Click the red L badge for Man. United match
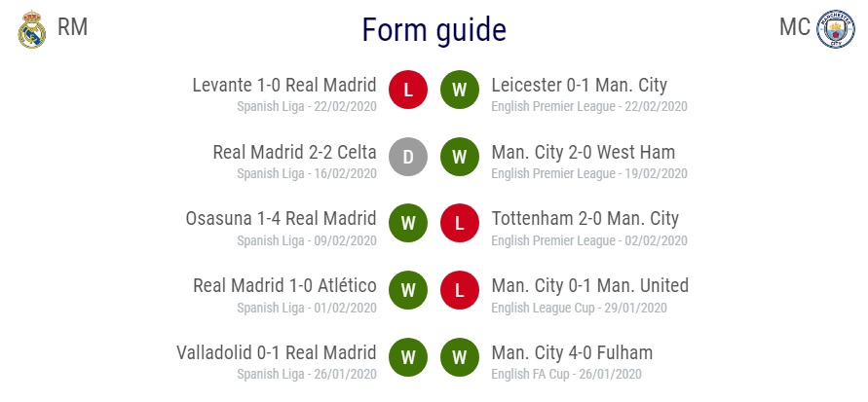The image size is (868, 402). coord(460,290)
